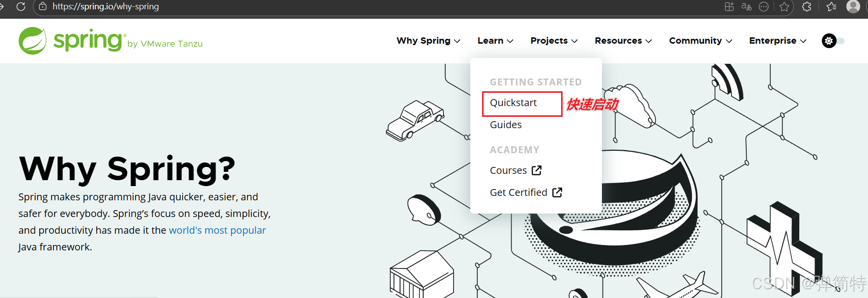Click the GETTING STARTED section label
Viewport: 868px width, 298px height.
pos(536,82)
